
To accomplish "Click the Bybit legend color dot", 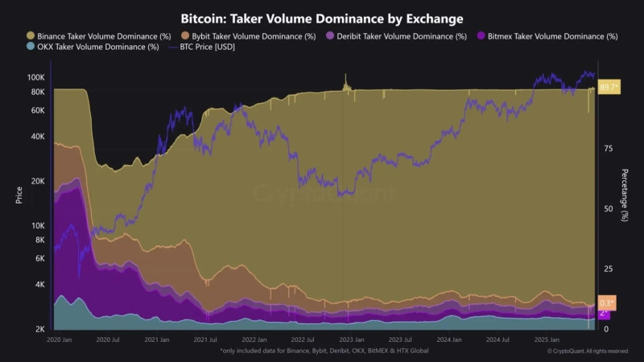I will 185,36.
